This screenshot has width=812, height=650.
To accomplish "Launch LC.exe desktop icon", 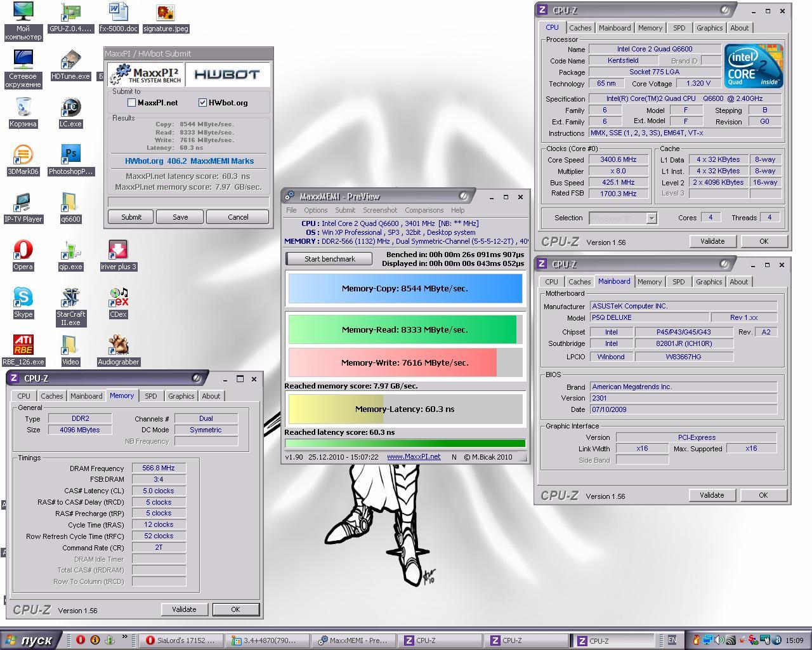I will pyautogui.click(x=70, y=112).
